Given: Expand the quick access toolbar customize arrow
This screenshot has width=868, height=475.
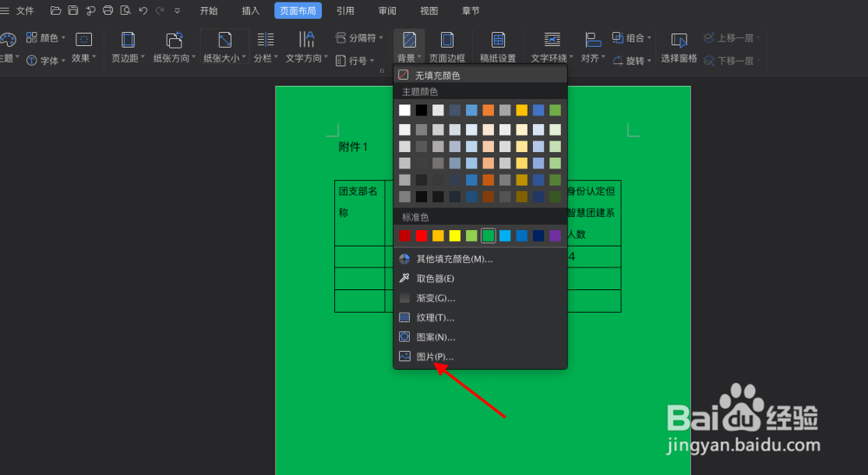Looking at the screenshot, I should pos(177,10).
